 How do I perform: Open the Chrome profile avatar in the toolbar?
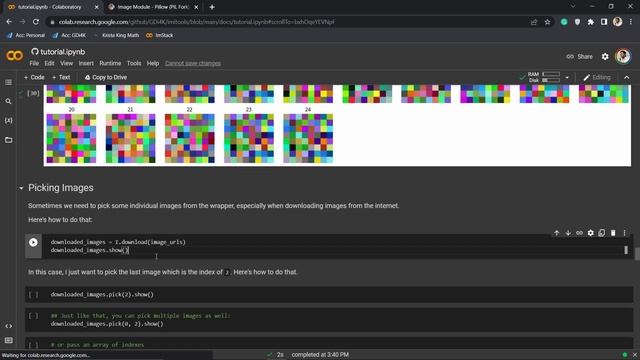coord(618,22)
